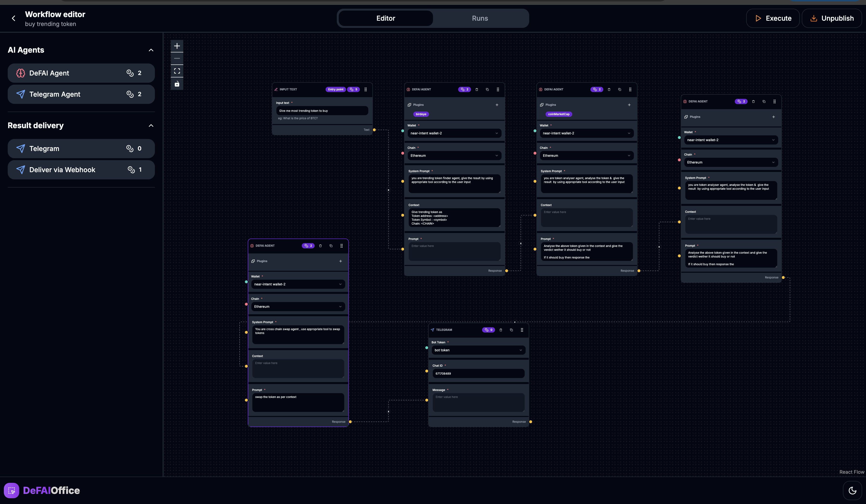Screen dimensions: 866x504
Task: Delete the Telegram node using trash icon
Action: point(501,330)
